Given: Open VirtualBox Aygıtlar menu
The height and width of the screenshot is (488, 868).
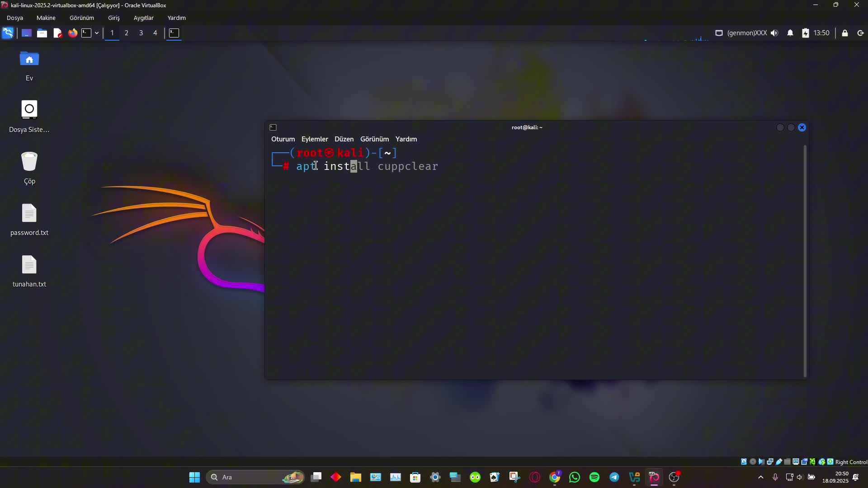Looking at the screenshot, I should tap(143, 18).
